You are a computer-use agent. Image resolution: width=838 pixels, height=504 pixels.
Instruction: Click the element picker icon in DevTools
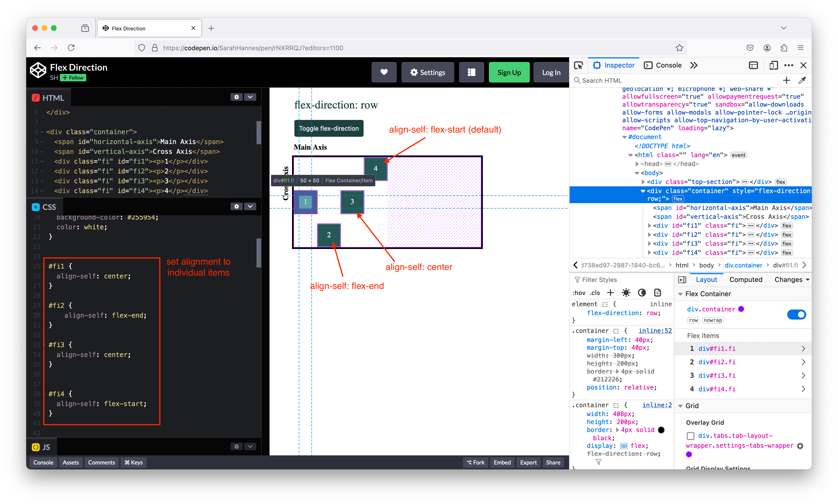pos(578,65)
